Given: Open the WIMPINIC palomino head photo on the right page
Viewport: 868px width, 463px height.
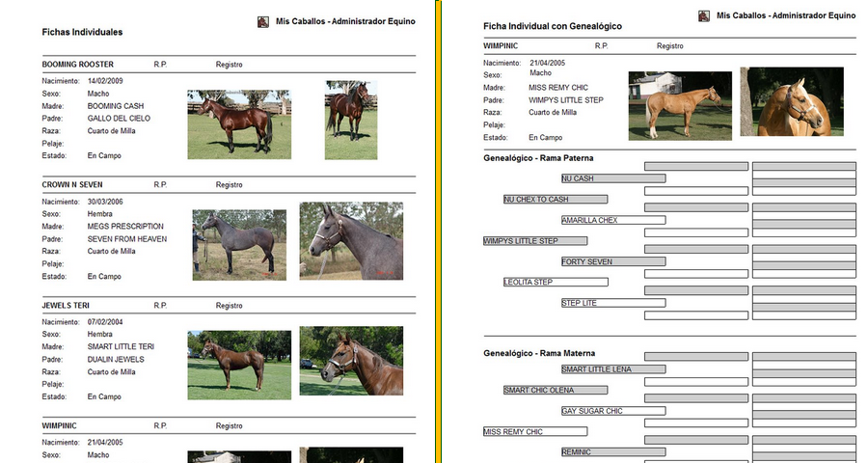Looking at the screenshot, I should pos(792,102).
